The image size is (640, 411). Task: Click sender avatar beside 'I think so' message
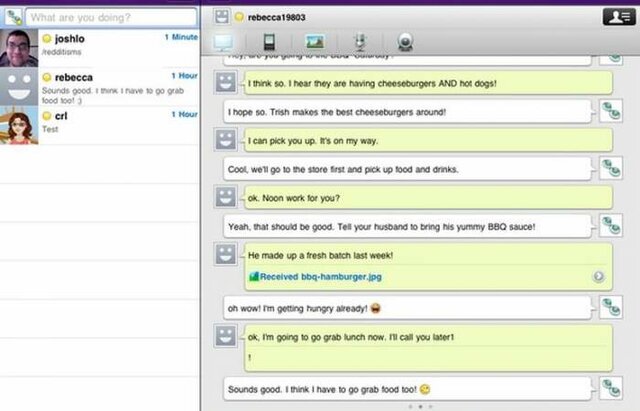coord(226,82)
